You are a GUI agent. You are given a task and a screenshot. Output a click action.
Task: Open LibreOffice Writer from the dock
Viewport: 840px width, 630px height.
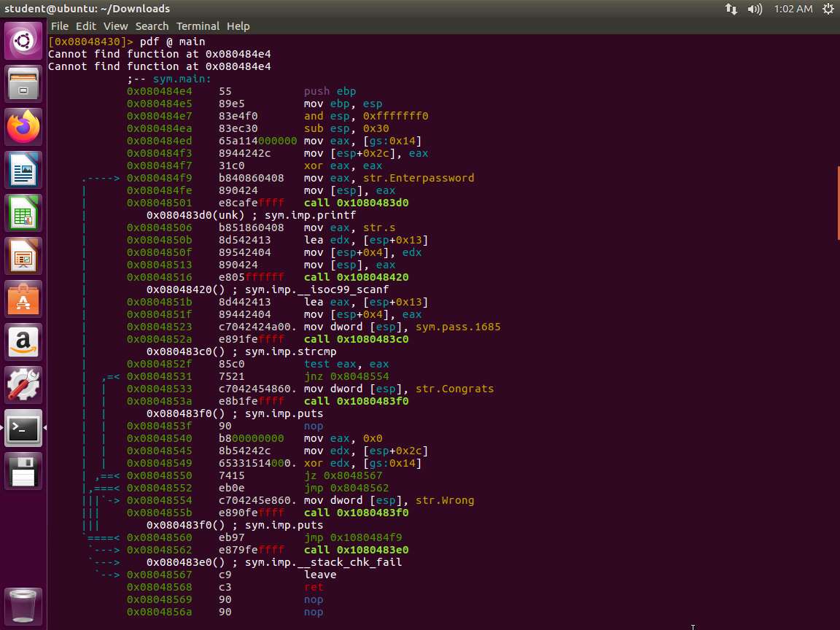23,170
